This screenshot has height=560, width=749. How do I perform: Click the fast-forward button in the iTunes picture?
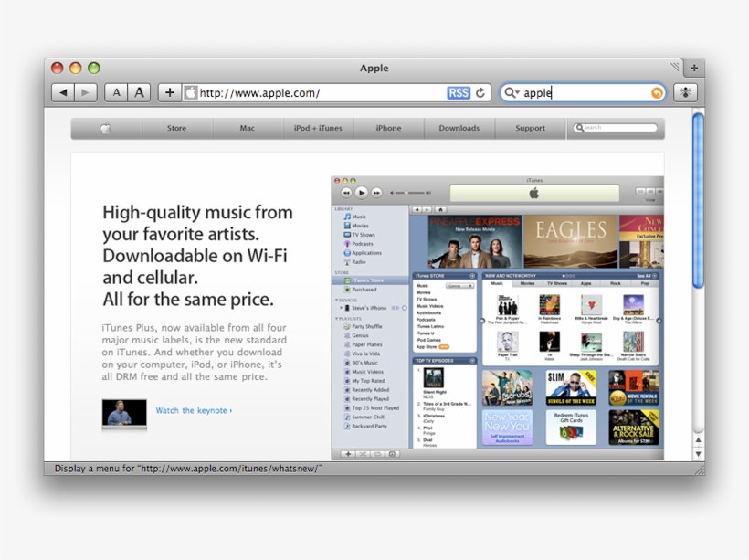pyautogui.click(x=377, y=193)
